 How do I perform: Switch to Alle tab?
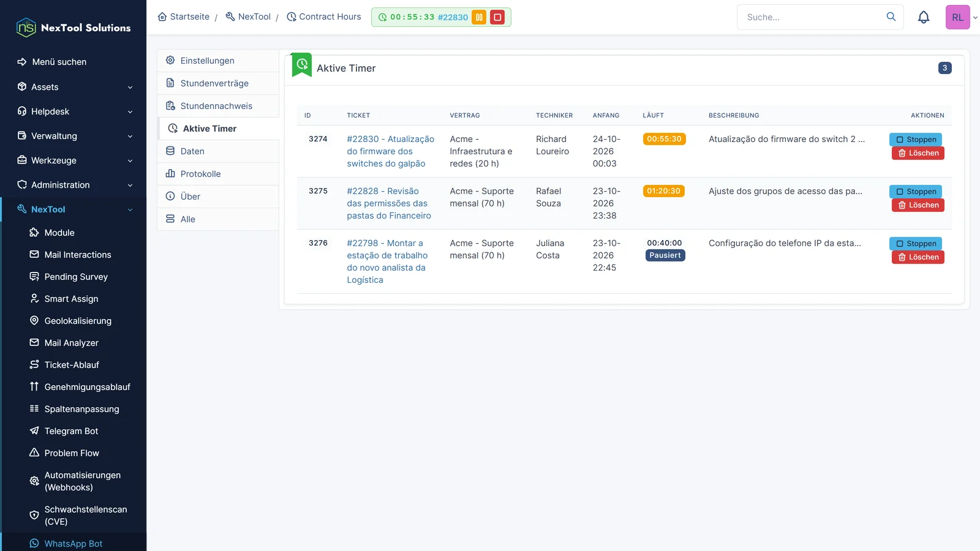pyautogui.click(x=218, y=219)
